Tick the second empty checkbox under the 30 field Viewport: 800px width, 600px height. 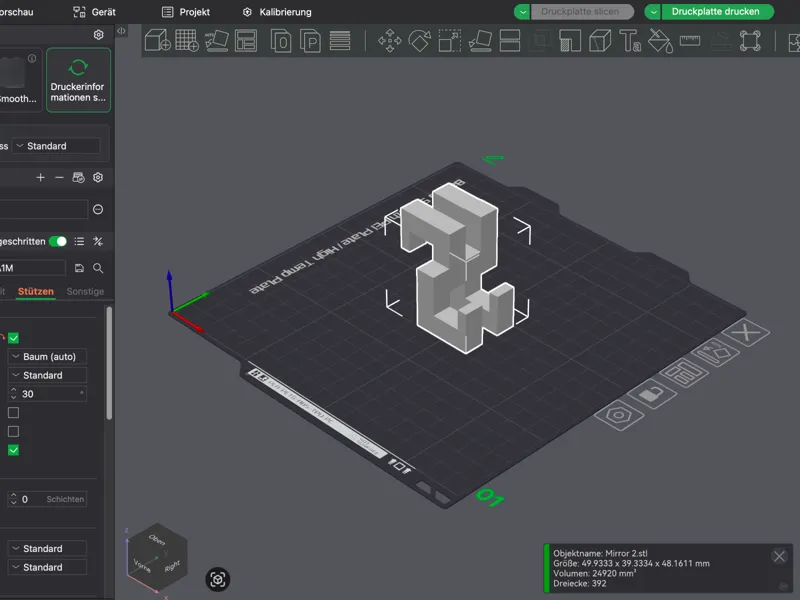14,432
